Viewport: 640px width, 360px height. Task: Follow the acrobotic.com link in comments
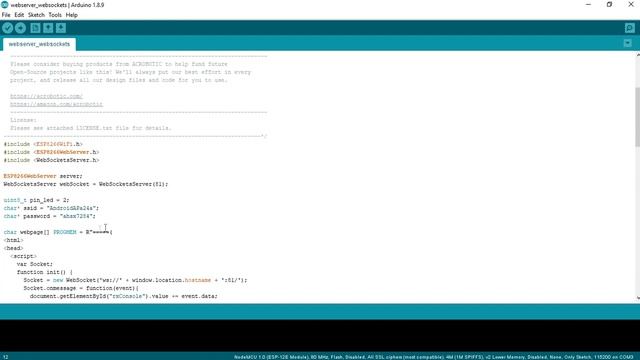click(46, 96)
